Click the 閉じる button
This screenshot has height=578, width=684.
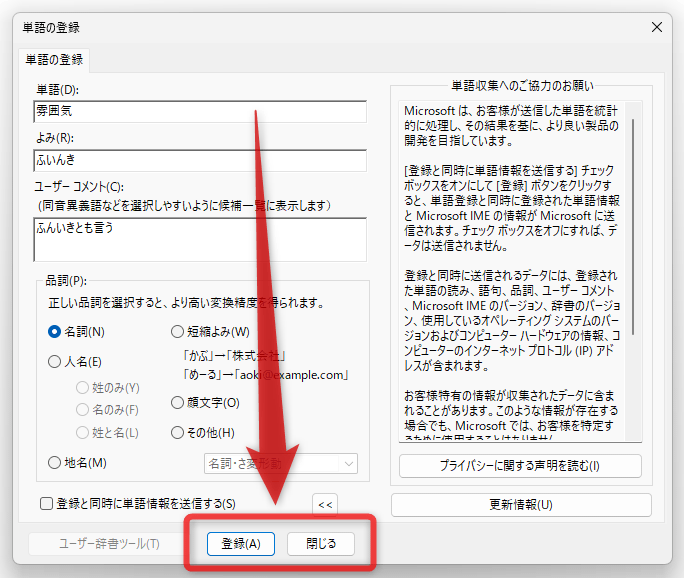point(321,544)
